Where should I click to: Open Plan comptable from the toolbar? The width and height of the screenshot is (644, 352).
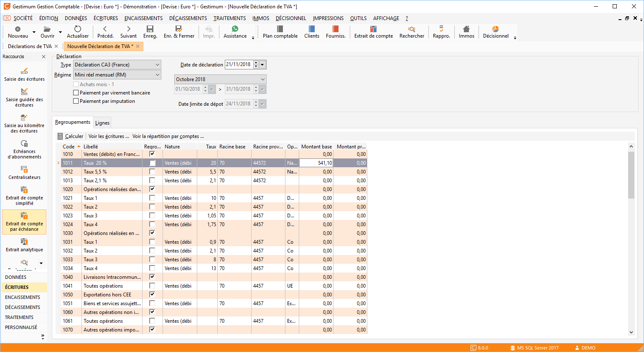coord(280,29)
